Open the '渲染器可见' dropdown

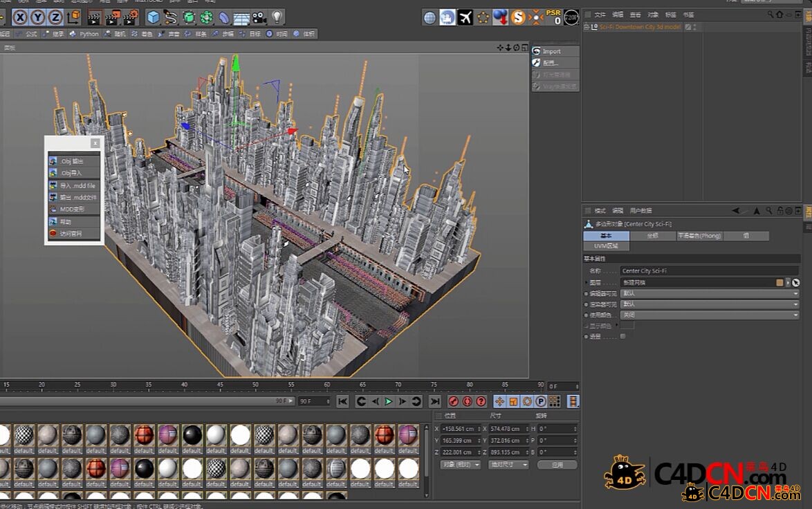point(710,304)
